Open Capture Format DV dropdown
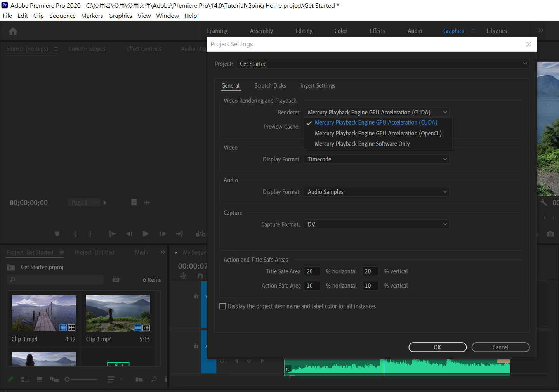559x392 pixels. point(377,224)
